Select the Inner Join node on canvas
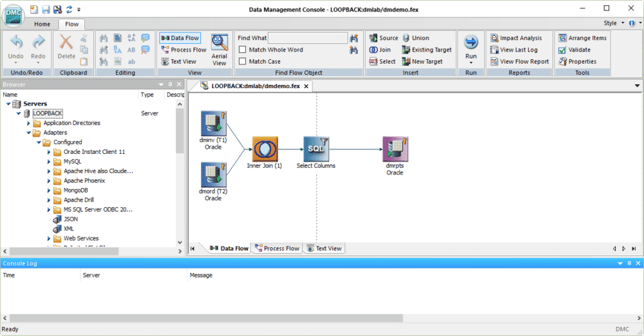644x336 pixels. [x=264, y=149]
